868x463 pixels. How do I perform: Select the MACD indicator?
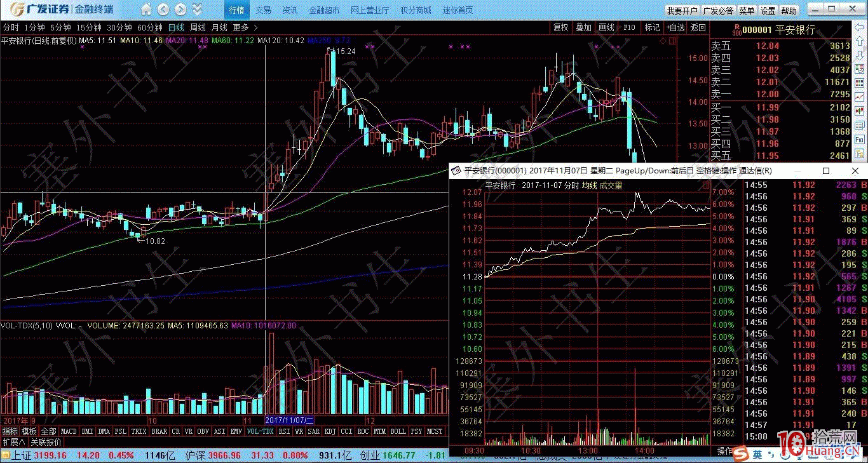pos(69,431)
